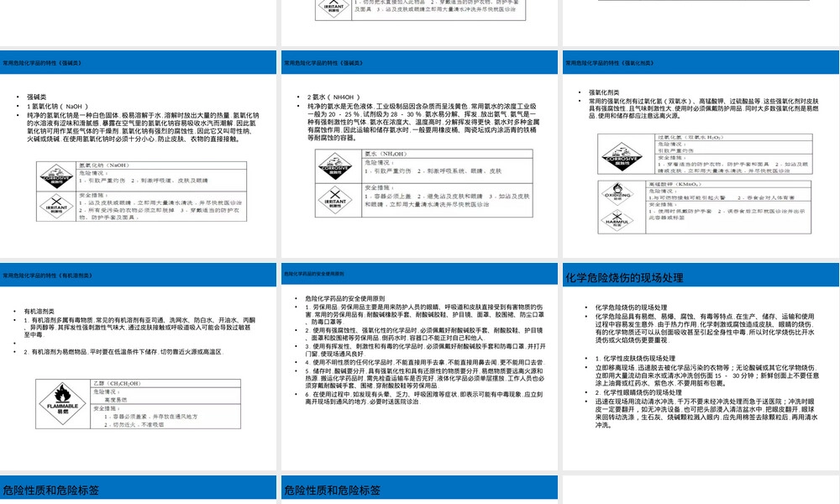840x504 pixels.
Task: Click bullet '2．有机溶剂为易燃物品'
Action: tap(123, 352)
